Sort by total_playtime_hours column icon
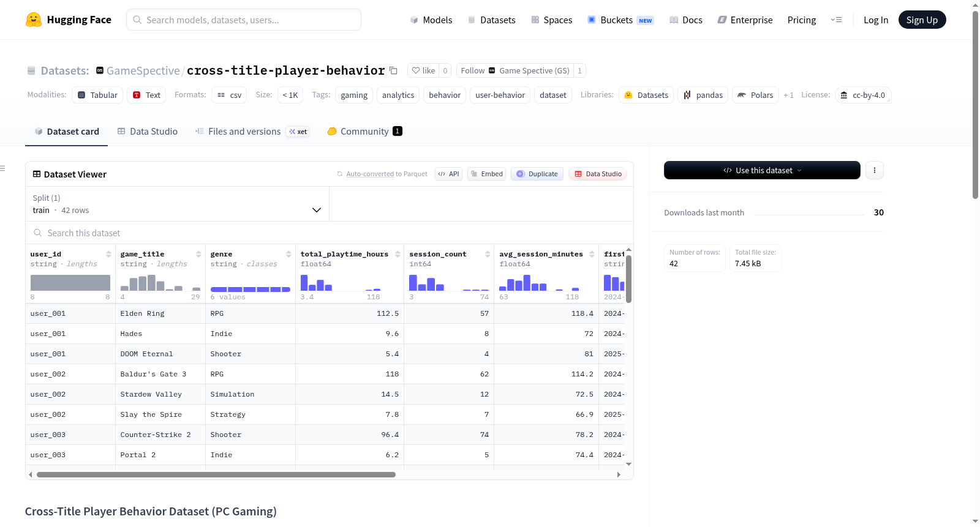980x527 pixels. (x=398, y=254)
